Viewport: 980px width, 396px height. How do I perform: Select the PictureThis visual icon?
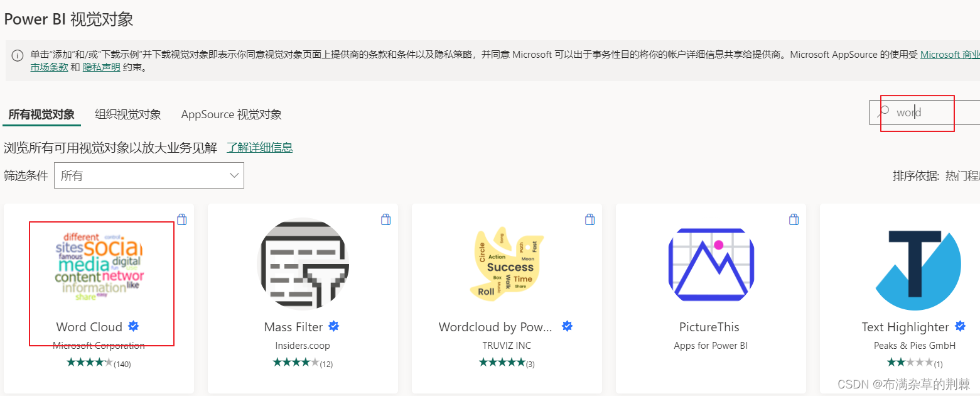click(x=711, y=265)
